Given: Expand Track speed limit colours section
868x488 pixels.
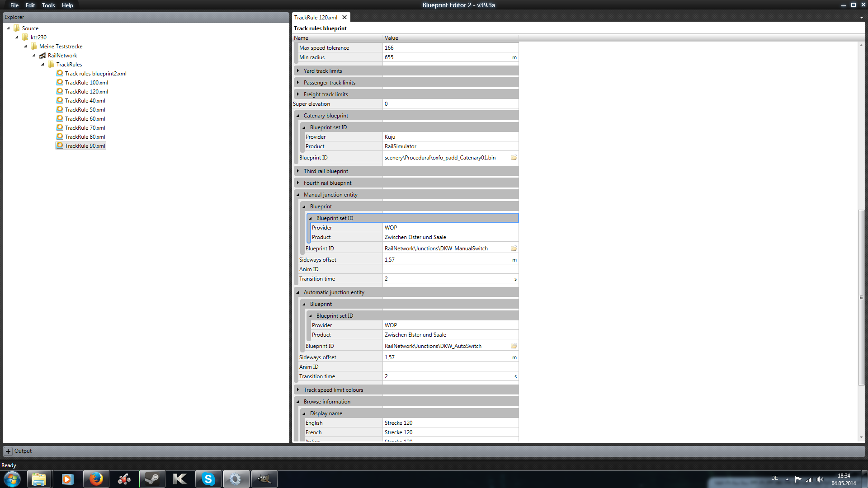Looking at the screenshot, I should click(298, 390).
